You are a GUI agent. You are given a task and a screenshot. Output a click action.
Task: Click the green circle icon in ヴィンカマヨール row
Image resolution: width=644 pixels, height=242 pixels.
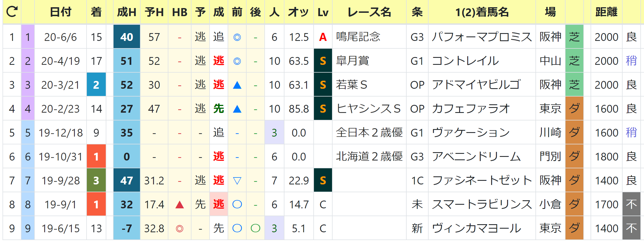tap(255, 228)
